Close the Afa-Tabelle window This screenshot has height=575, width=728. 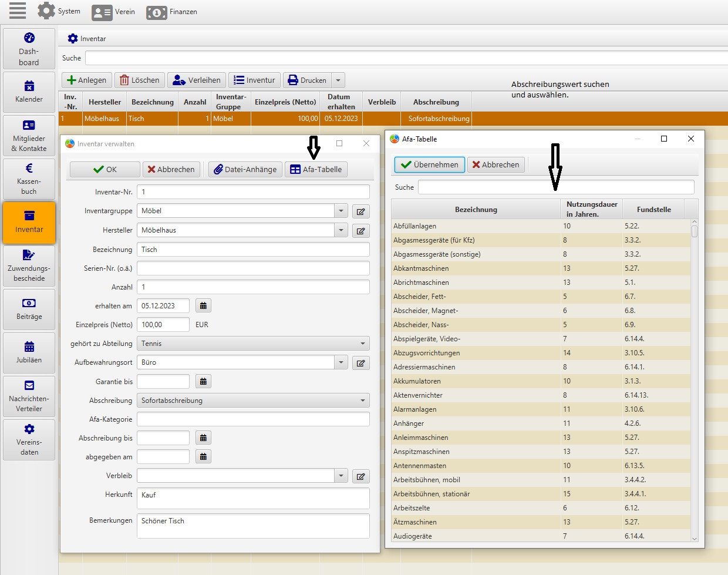[x=691, y=139]
